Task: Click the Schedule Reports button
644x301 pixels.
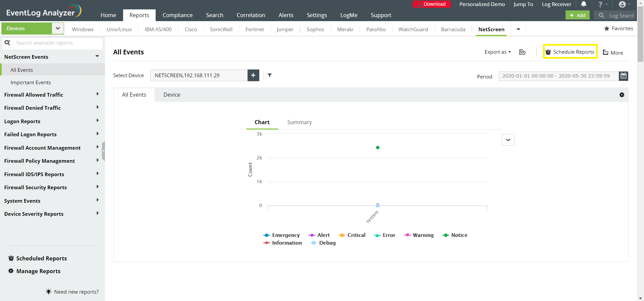Action: (570, 52)
